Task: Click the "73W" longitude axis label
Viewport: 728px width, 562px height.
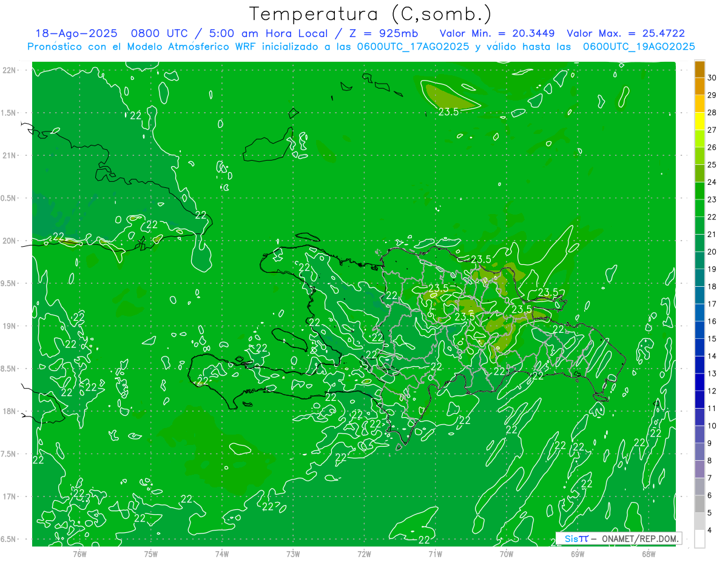Action: [293, 554]
